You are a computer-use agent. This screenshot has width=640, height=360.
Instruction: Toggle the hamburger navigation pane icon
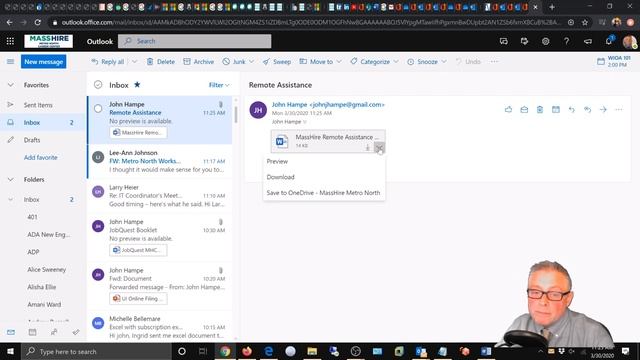[10, 62]
